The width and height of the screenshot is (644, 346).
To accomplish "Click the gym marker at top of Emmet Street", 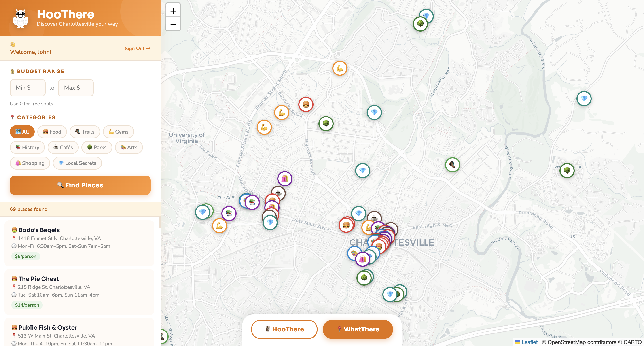I will pos(339,68).
